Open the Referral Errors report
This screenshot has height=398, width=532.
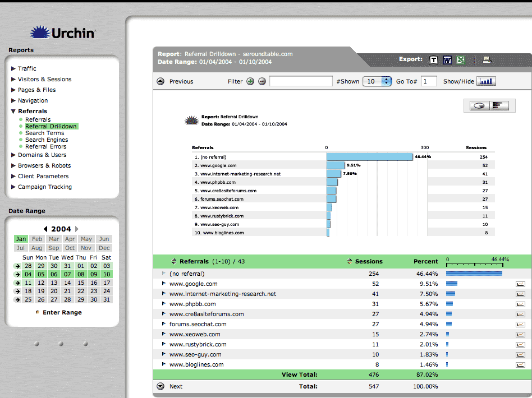[x=46, y=146]
